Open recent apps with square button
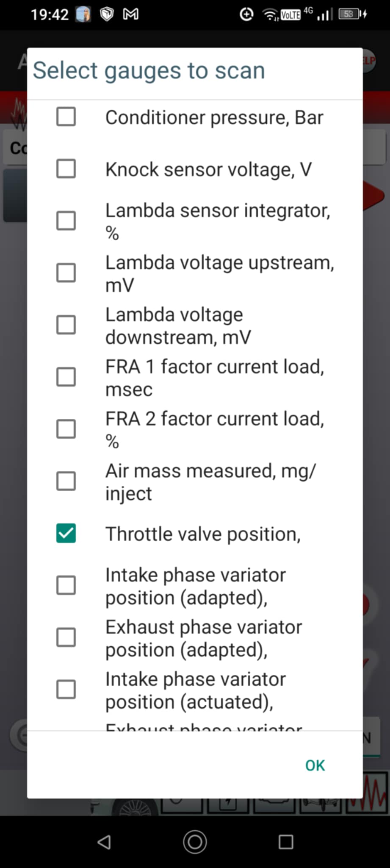 coord(286,842)
